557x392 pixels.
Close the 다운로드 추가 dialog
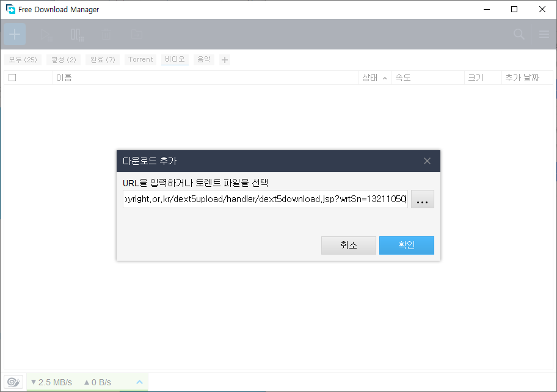[427, 161]
